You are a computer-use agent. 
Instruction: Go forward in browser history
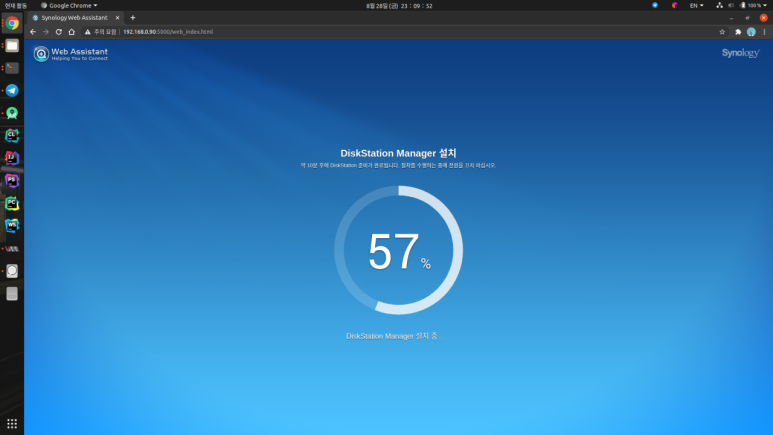tap(46, 32)
